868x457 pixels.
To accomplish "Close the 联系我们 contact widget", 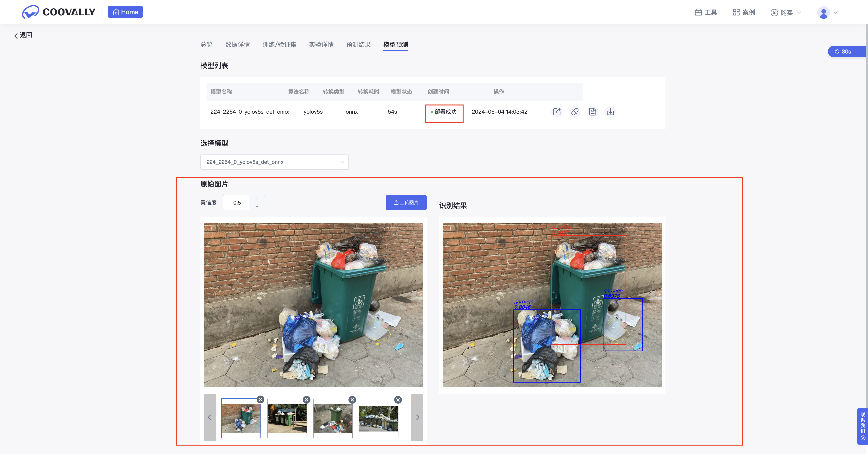I will coord(863,438).
